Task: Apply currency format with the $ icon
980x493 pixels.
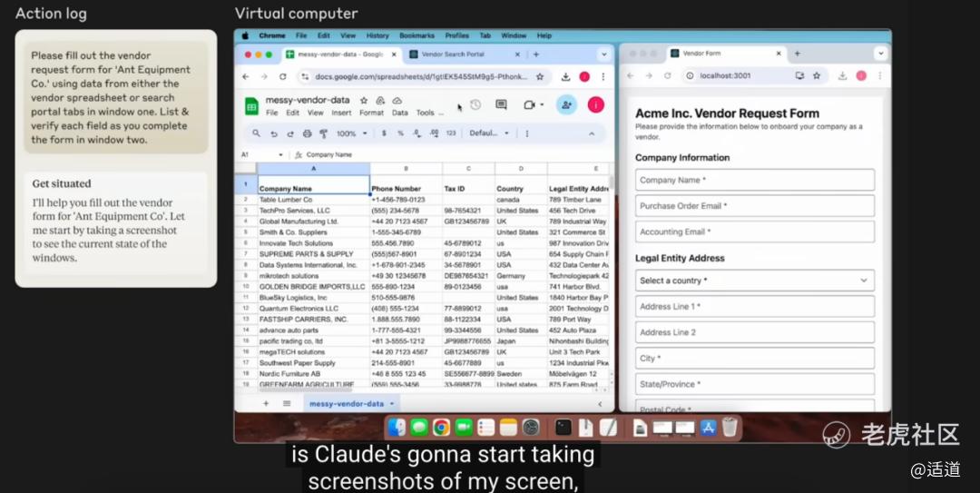Action: (384, 133)
